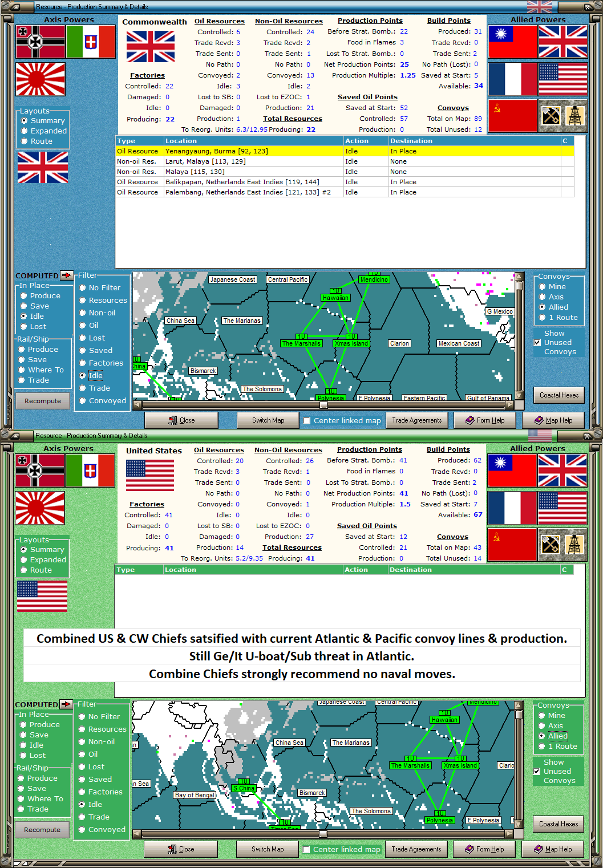Click the COMPUTED red arrow icon in bottom window
Image resolution: width=603 pixels, height=868 pixels.
point(66,704)
